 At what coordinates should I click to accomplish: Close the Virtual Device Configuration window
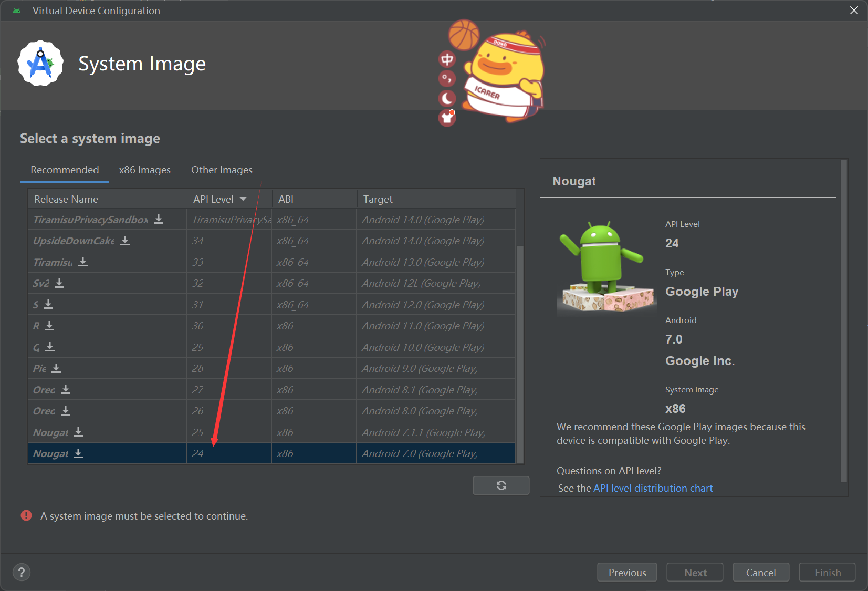854,11
